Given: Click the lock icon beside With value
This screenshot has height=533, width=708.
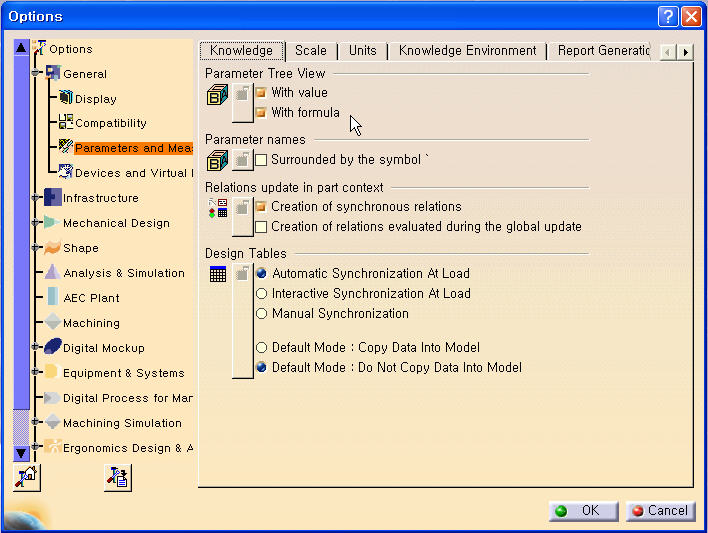Looking at the screenshot, I should pyautogui.click(x=242, y=93).
